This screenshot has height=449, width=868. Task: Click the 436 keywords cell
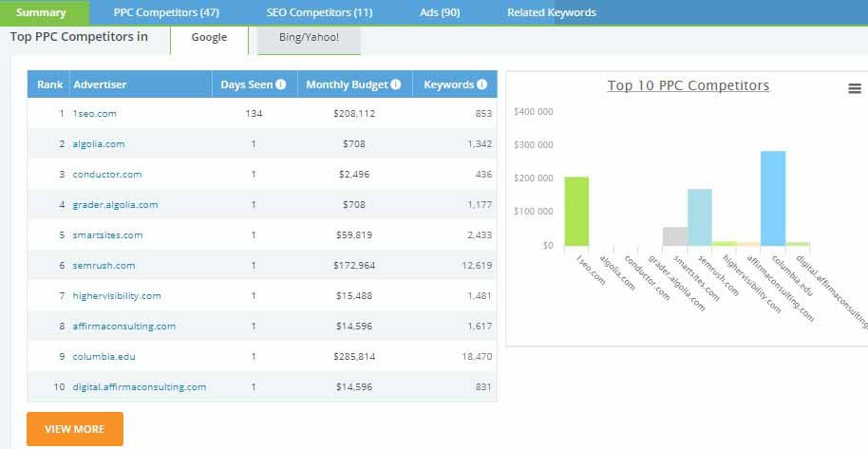[x=483, y=175]
